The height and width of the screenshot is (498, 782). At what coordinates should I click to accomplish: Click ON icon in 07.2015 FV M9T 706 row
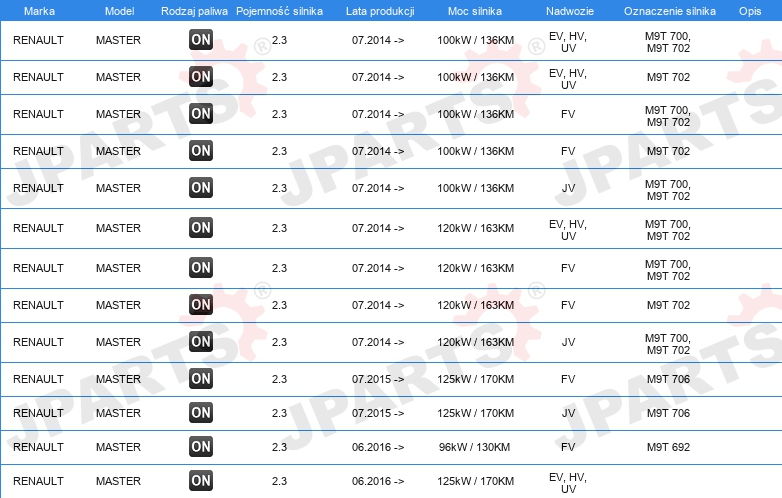[x=201, y=379]
